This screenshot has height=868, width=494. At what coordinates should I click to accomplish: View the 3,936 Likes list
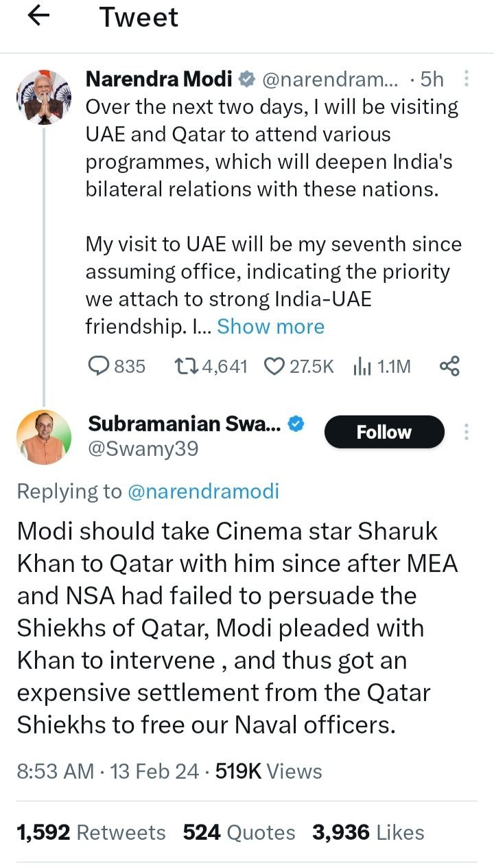[368, 832]
